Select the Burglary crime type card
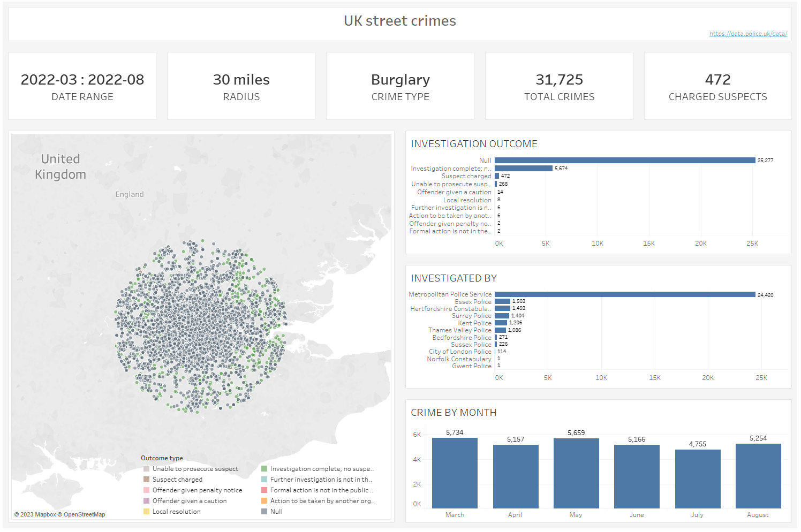Screen dimensions: 801x532 pyautogui.click(x=400, y=86)
